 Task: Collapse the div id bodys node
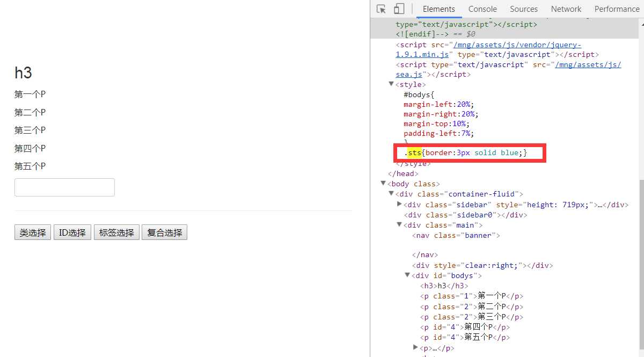click(x=407, y=275)
